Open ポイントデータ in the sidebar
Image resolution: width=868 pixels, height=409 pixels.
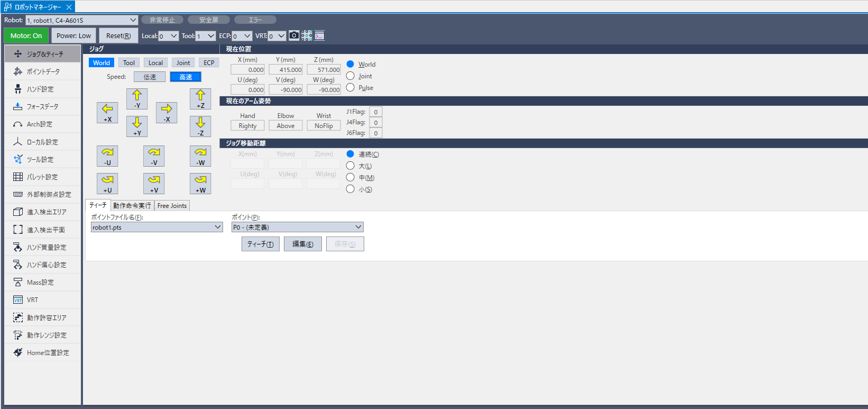(x=43, y=71)
